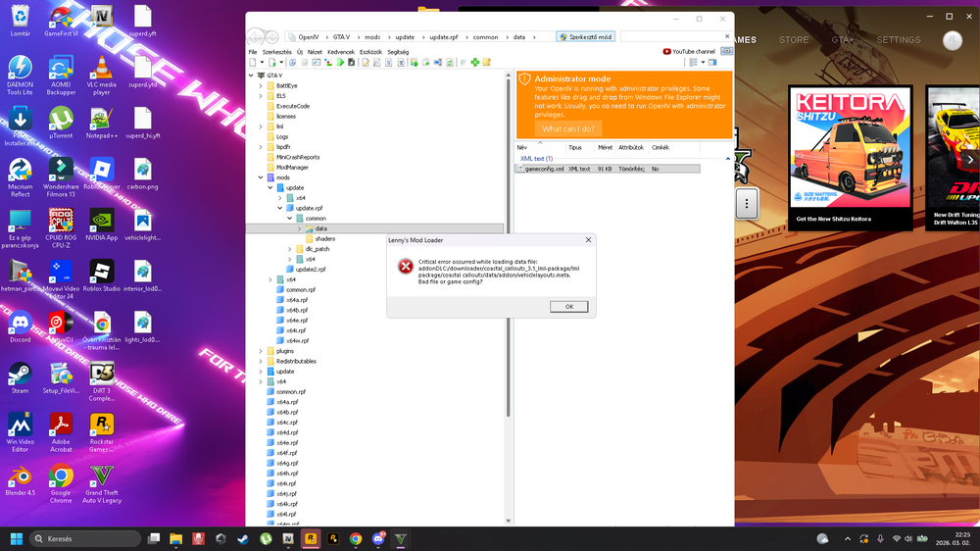Click the three-dot button in Rockstar launcher
The width and height of the screenshot is (980, 551).
(746, 203)
